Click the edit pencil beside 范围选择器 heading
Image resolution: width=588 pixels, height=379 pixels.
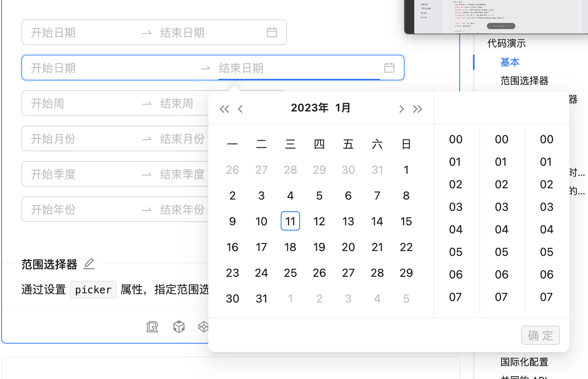[88, 264]
